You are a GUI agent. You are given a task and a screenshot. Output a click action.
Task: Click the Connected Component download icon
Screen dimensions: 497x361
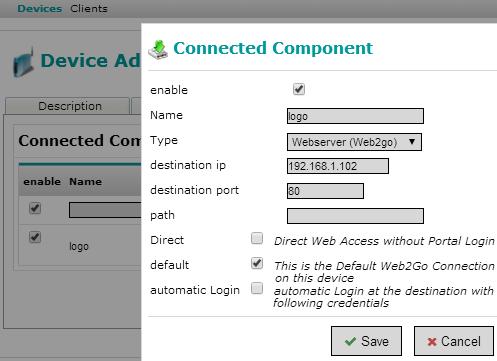(x=158, y=50)
